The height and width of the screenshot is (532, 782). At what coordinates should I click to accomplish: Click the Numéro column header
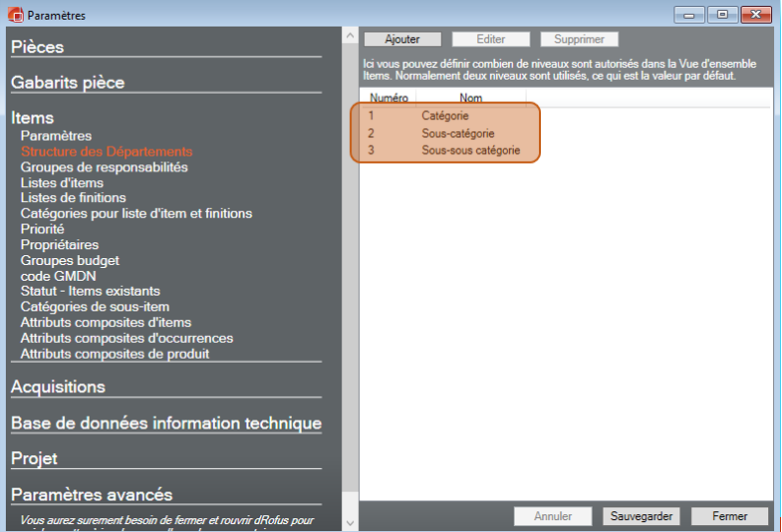coord(389,99)
